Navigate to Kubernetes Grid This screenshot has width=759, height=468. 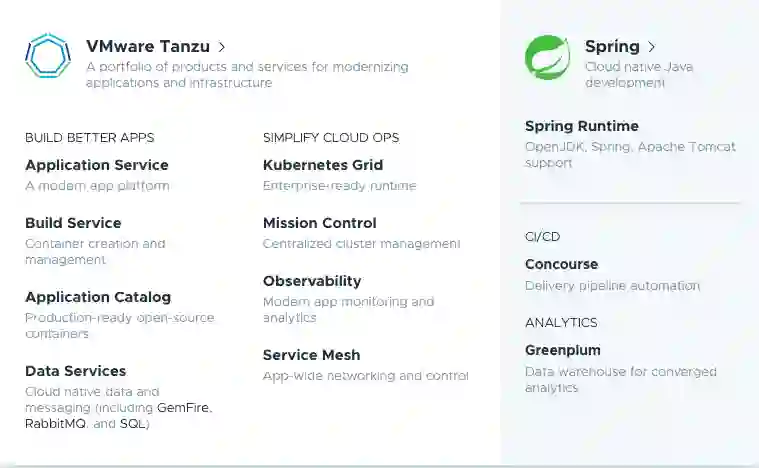tap(323, 165)
